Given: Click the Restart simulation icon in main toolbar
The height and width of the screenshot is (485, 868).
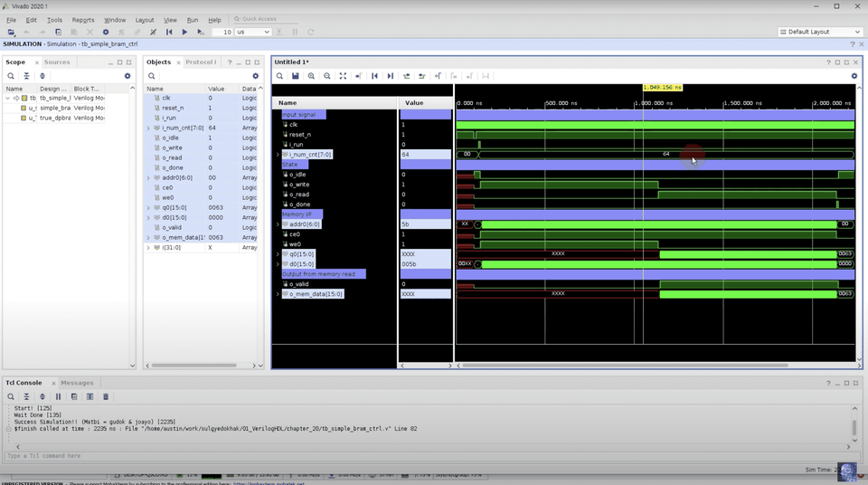Looking at the screenshot, I should point(169,32).
